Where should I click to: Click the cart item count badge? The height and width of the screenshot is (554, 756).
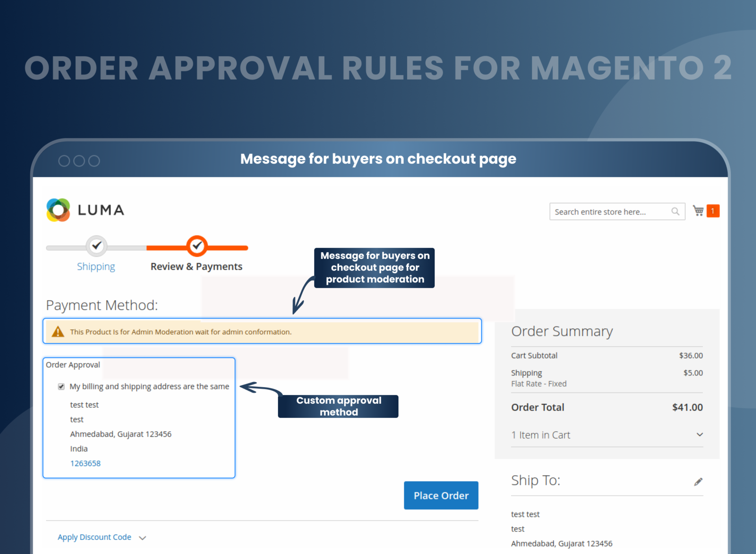(713, 211)
